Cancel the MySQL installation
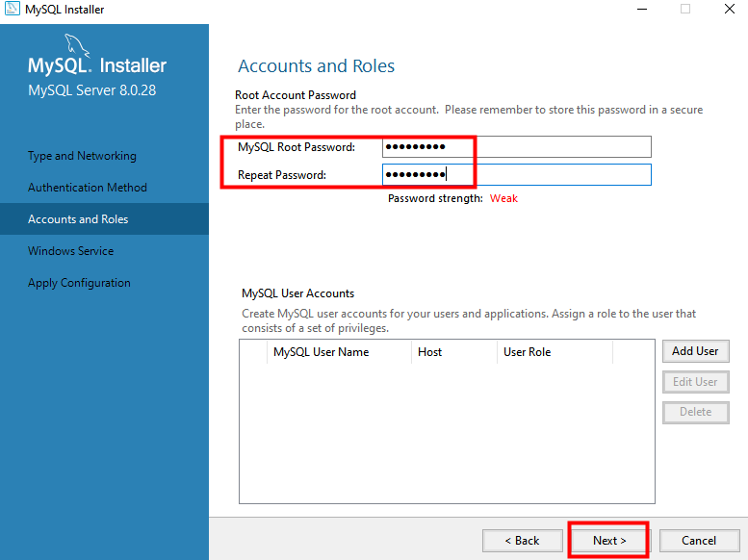This screenshot has width=748, height=560. point(699,541)
